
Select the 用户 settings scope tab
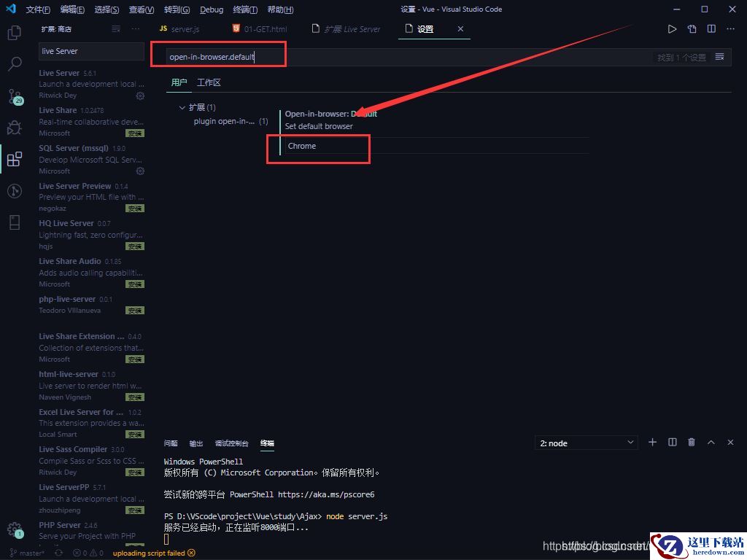[x=179, y=82]
